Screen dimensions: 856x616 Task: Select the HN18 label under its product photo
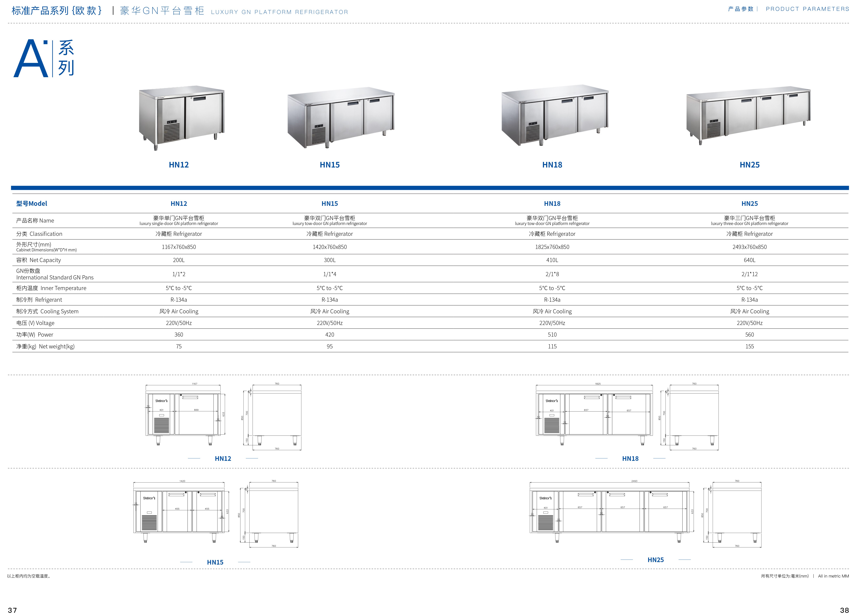coord(552,165)
